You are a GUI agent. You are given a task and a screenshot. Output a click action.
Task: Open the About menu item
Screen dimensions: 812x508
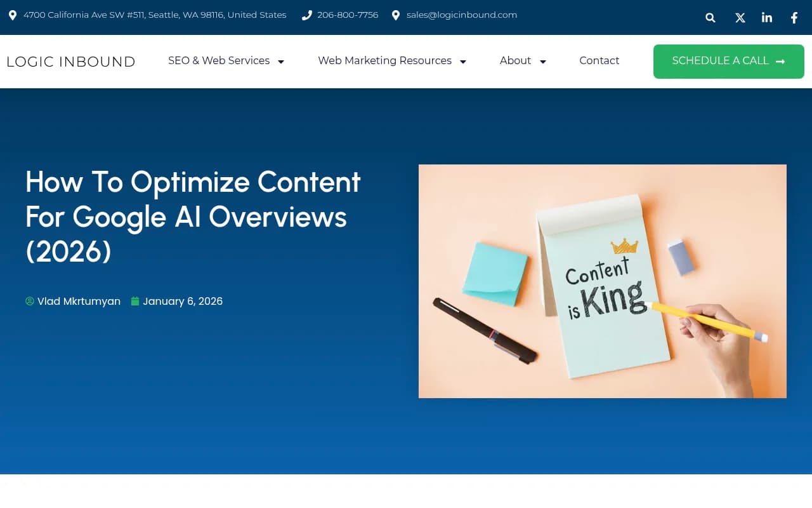click(515, 60)
